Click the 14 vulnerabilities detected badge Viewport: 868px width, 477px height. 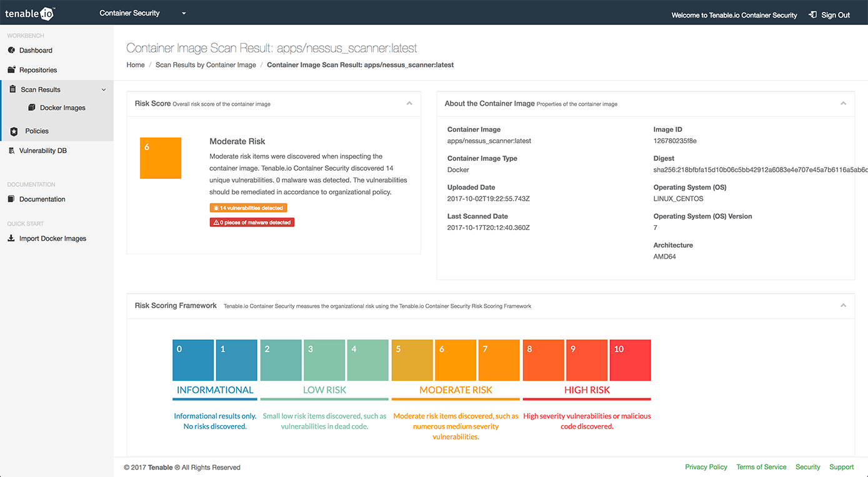tap(249, 208)
